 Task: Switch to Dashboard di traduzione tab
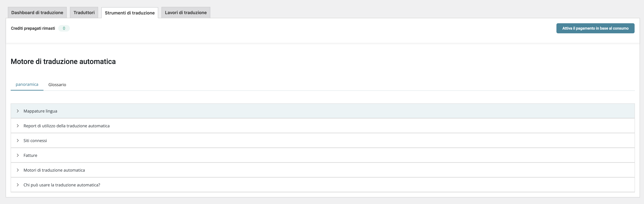(x=37, y=13)
